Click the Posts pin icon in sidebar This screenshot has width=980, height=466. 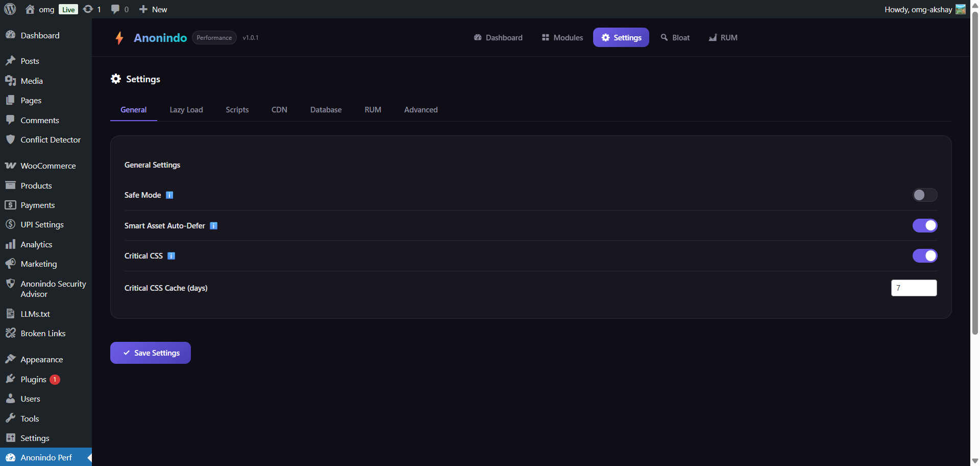[10, 61]
